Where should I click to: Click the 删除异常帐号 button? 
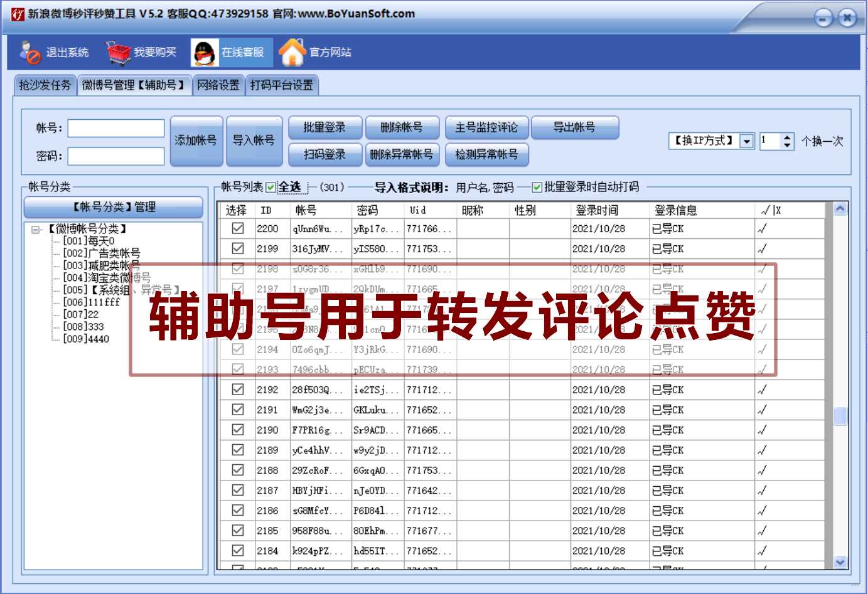(402, 154)
